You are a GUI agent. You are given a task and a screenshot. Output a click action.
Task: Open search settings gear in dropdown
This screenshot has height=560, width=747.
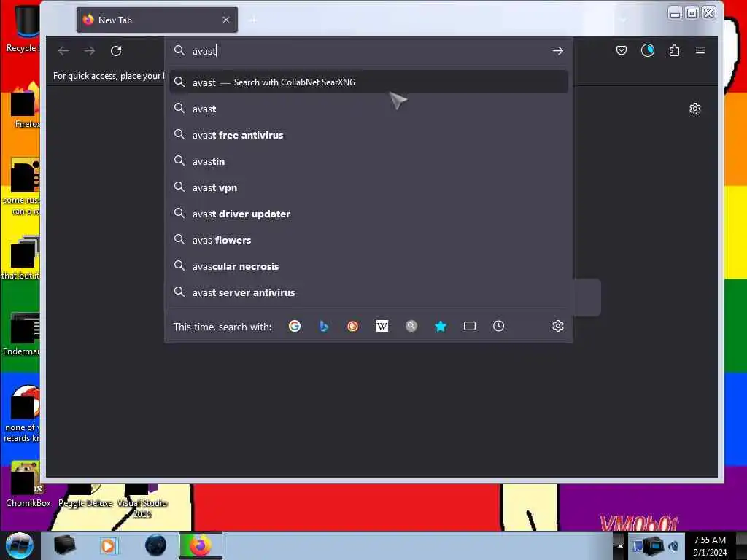point(558,326)
